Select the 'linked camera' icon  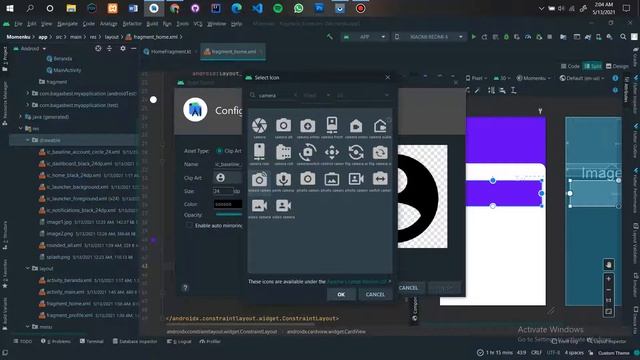coord(259,179)
